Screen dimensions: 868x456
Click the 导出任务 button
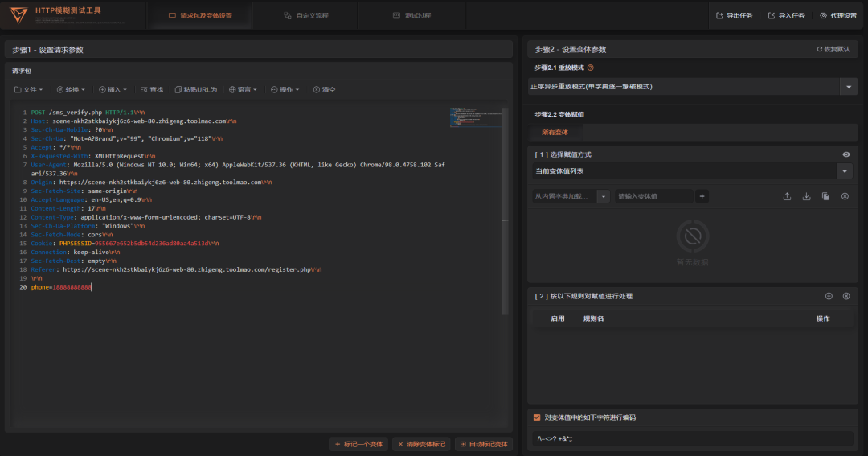click(x=734, y=15)
